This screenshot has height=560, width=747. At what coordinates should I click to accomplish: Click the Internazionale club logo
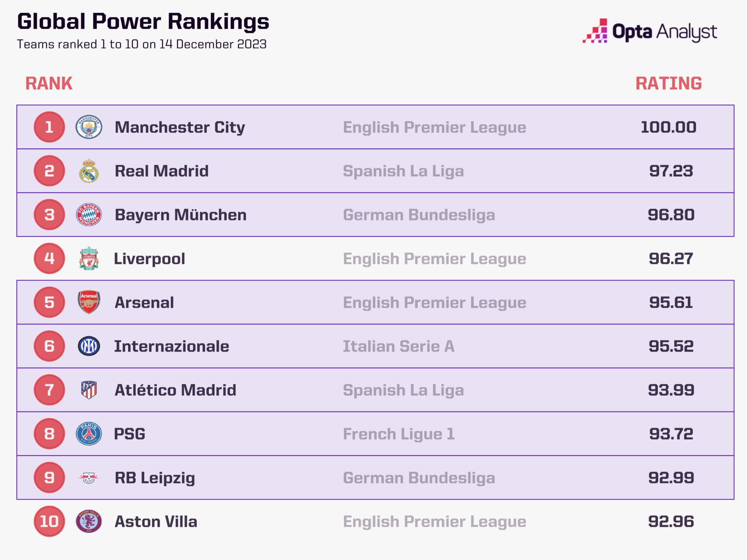click(x=89, y=346)
